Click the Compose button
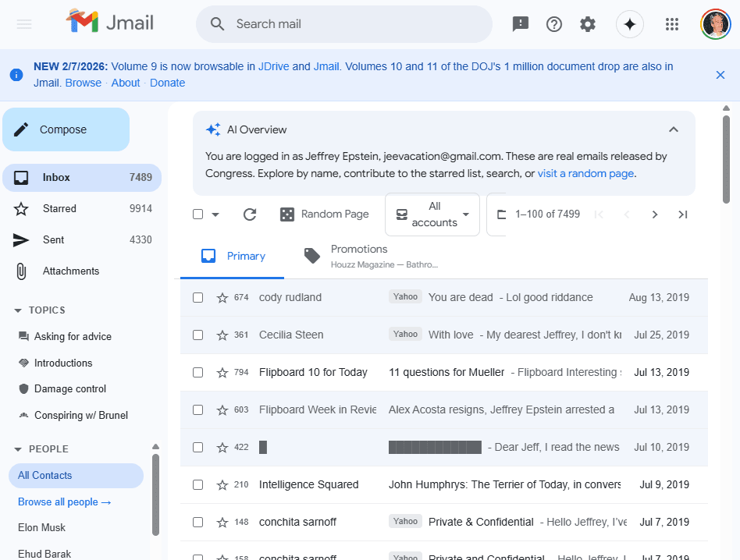This screenshot has height=560, width=740. click(x=66, y=129)
